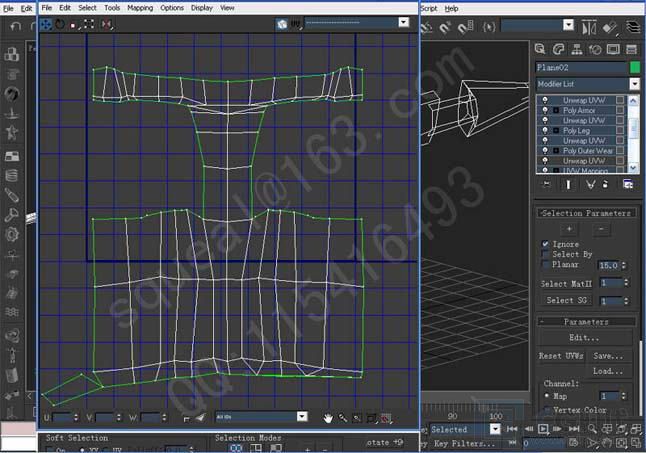Screen dimensions: 646x453
Task: Open the Tools menu in Edit UVWs
Action: pyautogui.click(x=112, y=8)
